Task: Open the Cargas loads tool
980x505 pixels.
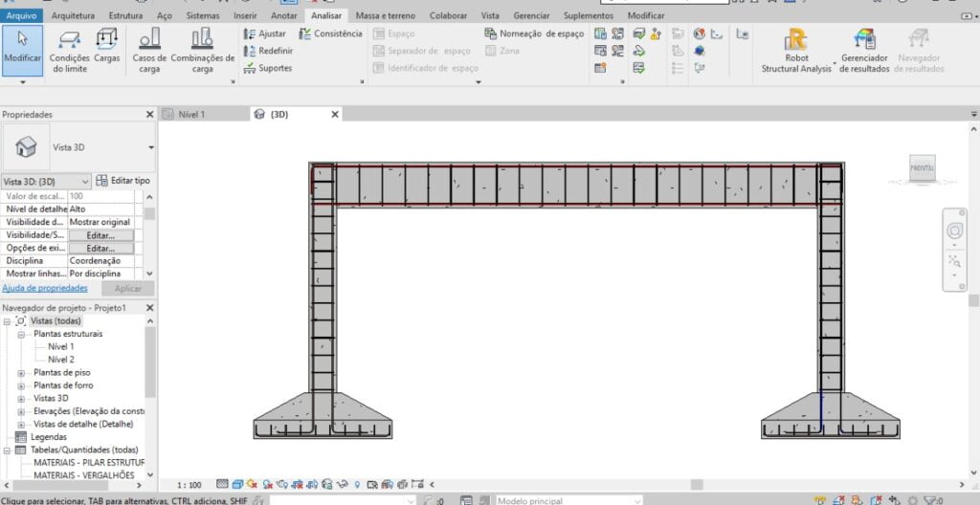Action: (x=107, y=46)
